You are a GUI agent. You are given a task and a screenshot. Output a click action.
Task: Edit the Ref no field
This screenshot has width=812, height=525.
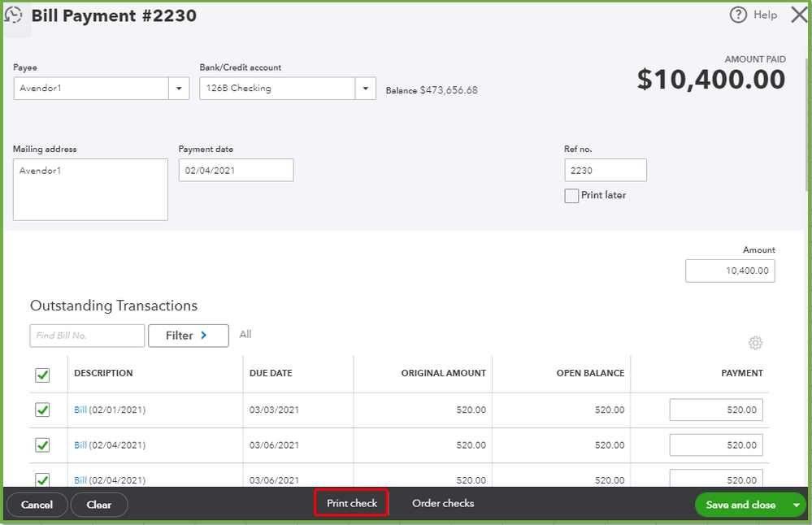(605, 170)
